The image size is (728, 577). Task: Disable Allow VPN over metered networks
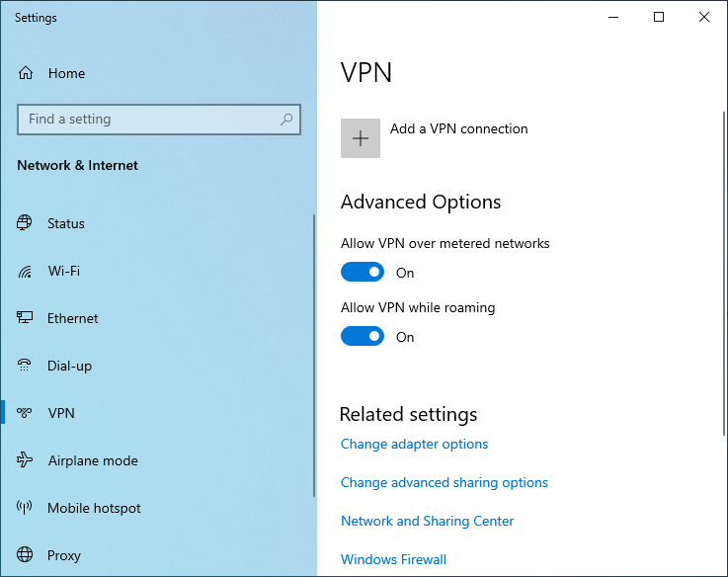point(362,272)
